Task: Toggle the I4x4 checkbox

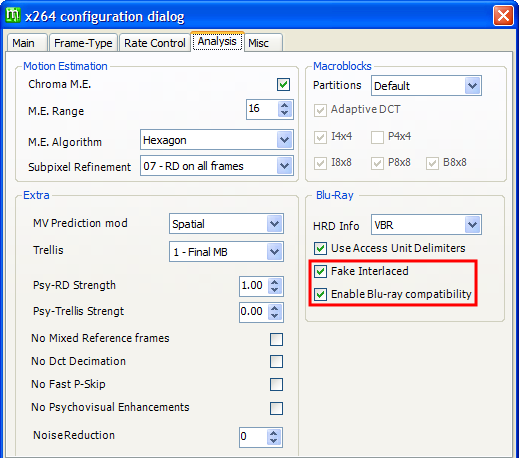Action: click(320, 137)
